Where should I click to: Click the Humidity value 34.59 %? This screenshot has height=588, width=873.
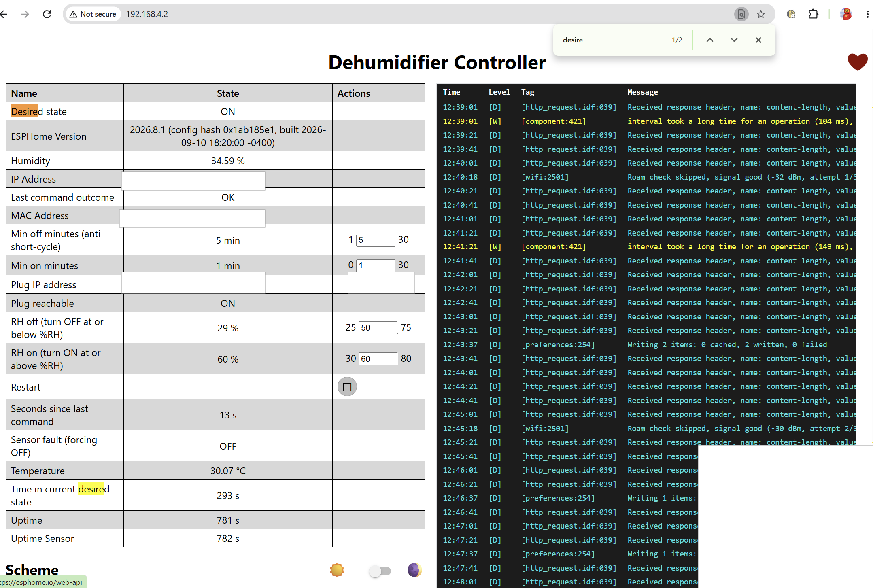pos(228,161)
